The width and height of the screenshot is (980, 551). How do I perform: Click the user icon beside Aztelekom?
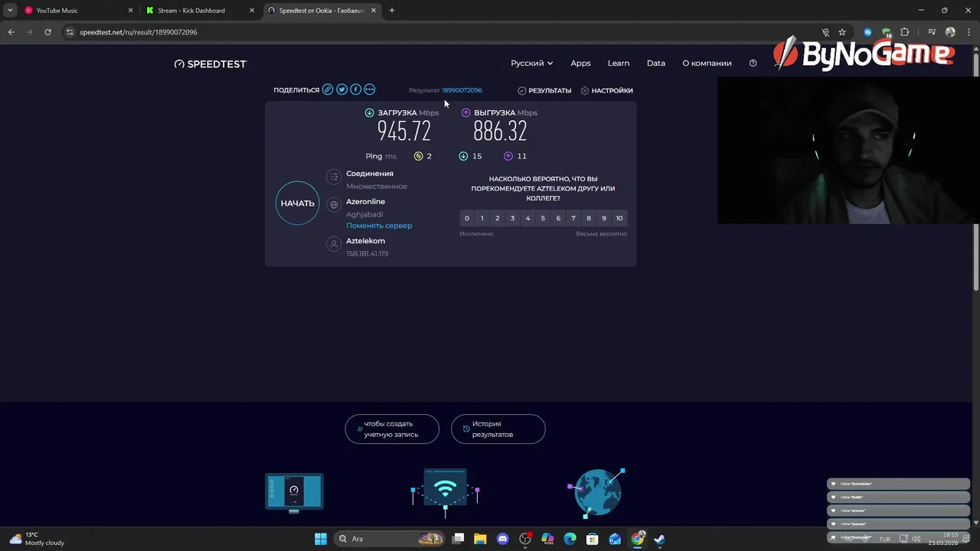pos(333,244)
